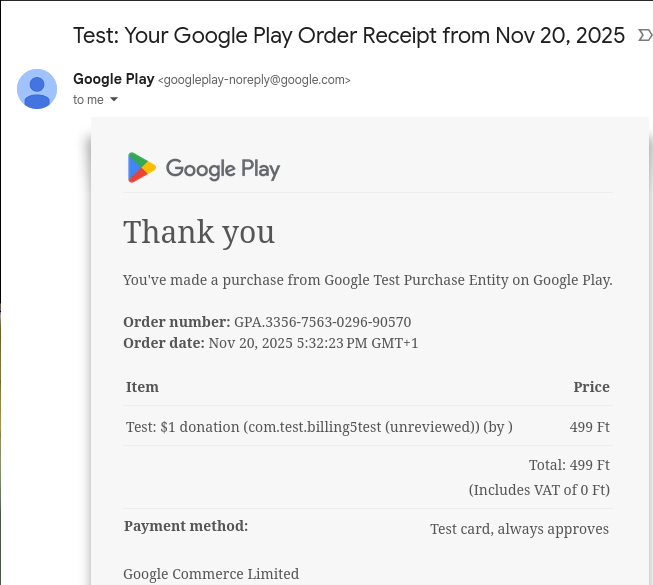Expand recipient details arrow next to "to me"
653x585 pixels.
[x=114, y=100]
